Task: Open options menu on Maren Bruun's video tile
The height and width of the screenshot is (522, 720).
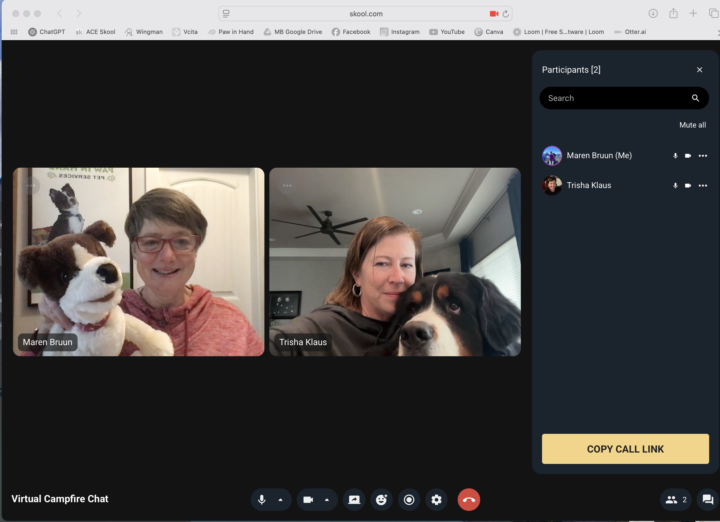Action: [x=31, y=185]
